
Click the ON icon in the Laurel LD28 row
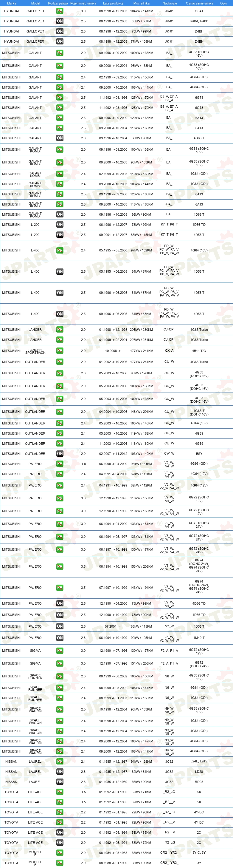pos(60,772)
